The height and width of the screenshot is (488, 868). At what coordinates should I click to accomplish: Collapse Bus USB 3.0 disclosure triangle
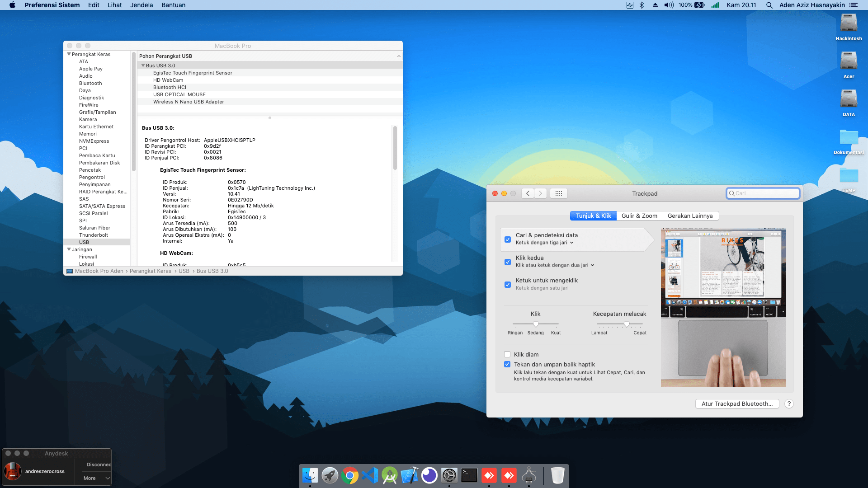(x=143, y=66)
